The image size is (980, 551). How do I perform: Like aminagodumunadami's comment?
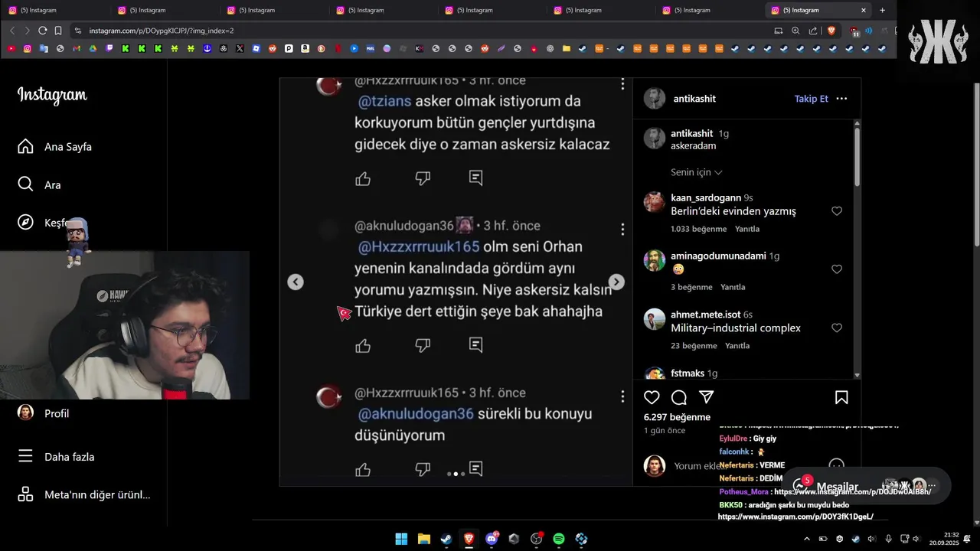(837, 269)
